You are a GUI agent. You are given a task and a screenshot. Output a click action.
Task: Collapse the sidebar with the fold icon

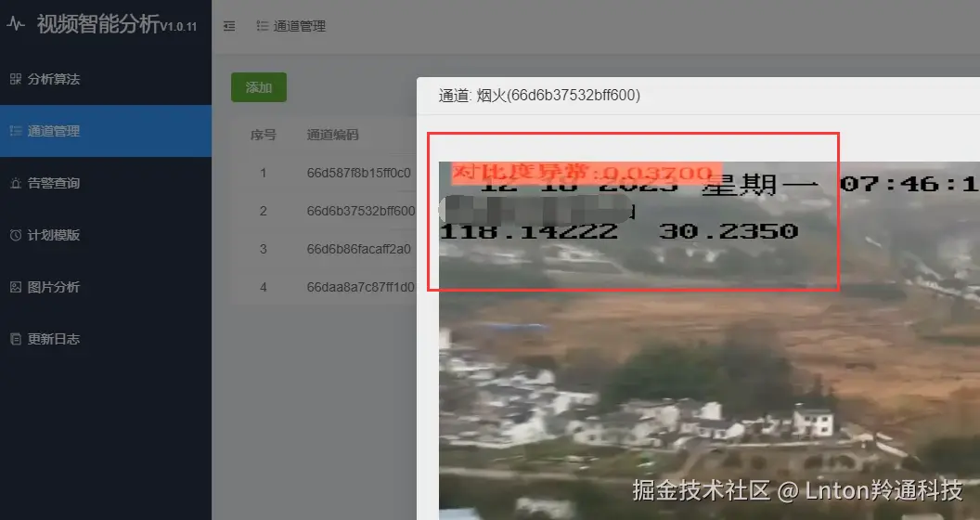(229, 26)
